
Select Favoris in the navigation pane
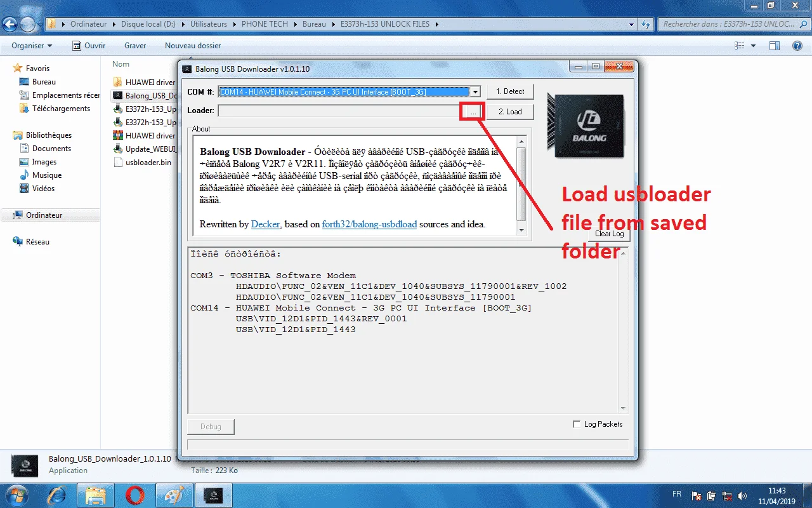(37, 68)
